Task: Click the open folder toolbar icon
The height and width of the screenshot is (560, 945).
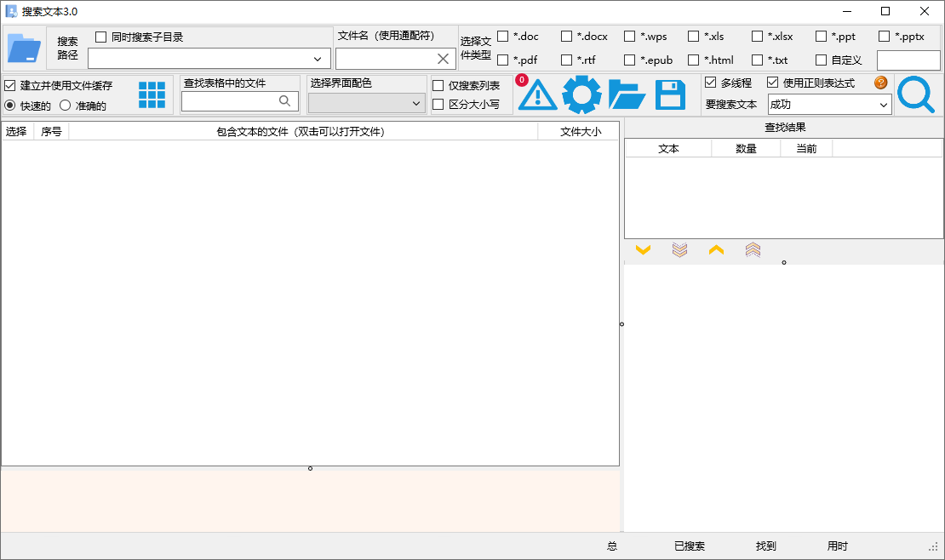Action: [627, 94]
